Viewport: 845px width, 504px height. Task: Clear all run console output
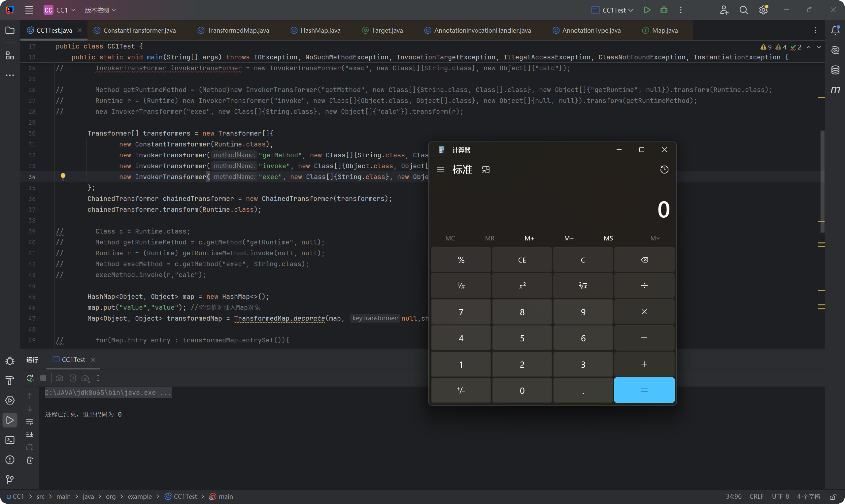(x=30, y=460)
